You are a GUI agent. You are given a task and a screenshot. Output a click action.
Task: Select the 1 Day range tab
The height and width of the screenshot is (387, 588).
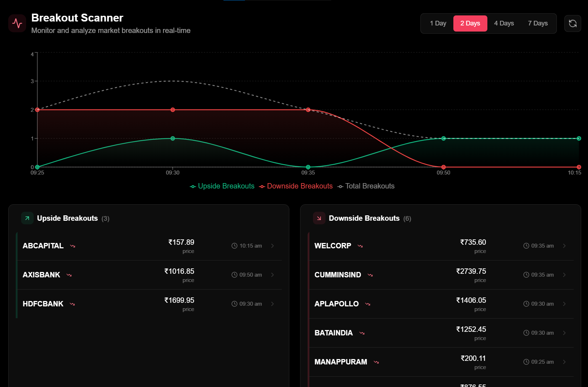pos(438,23)
